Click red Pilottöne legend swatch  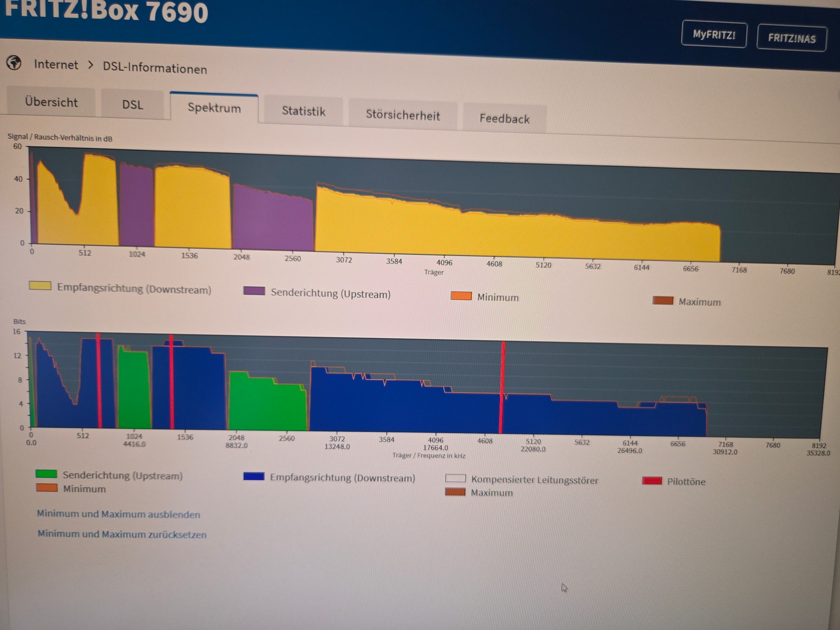point(652,480)
